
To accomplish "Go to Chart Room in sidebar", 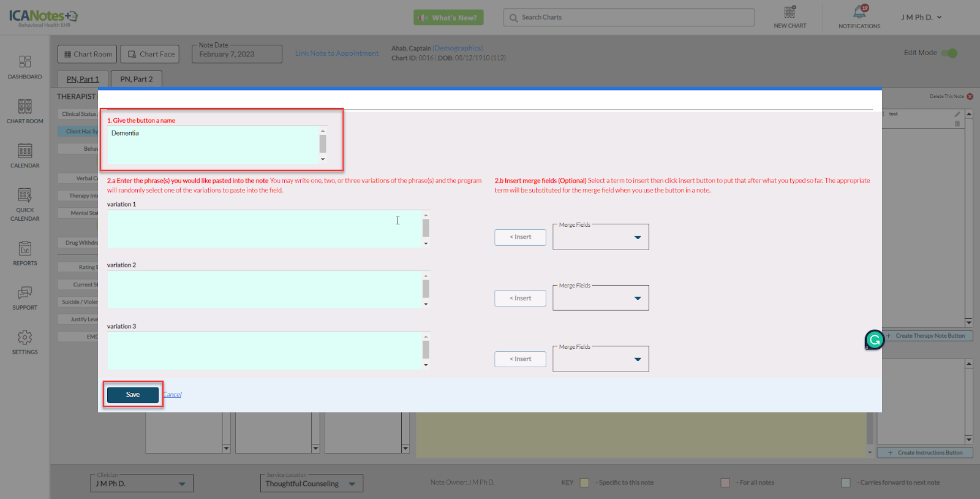I will [x=24, y=107].
